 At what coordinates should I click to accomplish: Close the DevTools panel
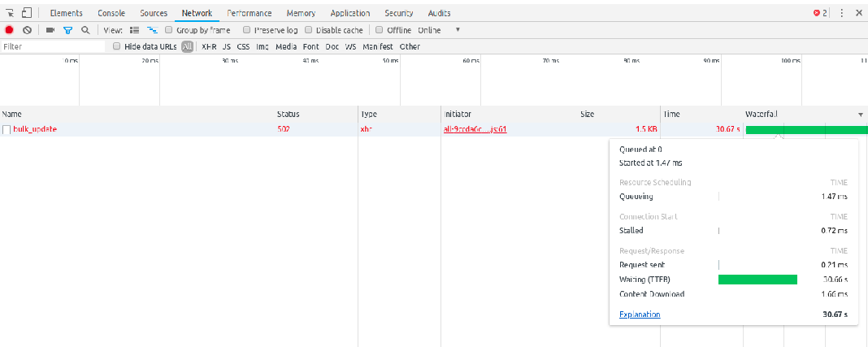(x=859, y=13)
